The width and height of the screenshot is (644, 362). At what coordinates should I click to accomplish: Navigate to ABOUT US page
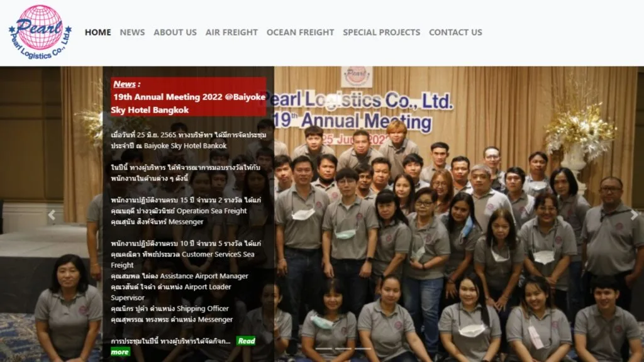(175, 32)
